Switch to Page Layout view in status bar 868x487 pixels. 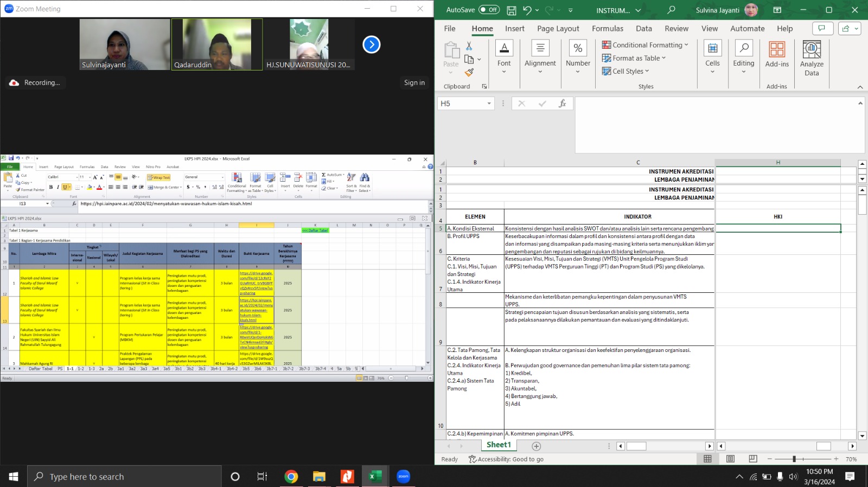coord(730,459)
